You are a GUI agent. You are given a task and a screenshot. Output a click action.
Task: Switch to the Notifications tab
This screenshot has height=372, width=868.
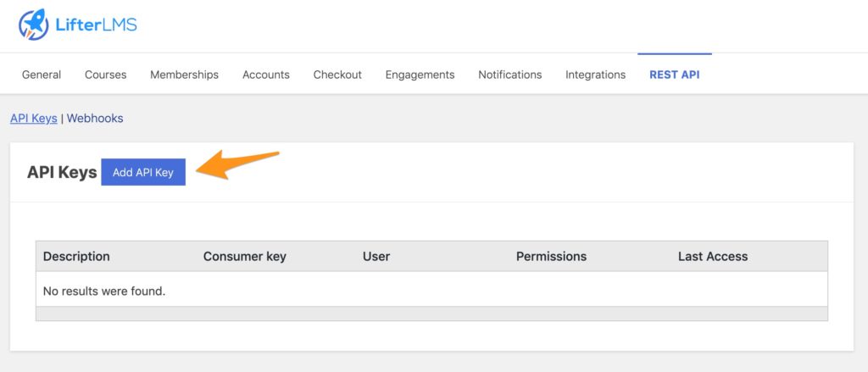point(509,75)
